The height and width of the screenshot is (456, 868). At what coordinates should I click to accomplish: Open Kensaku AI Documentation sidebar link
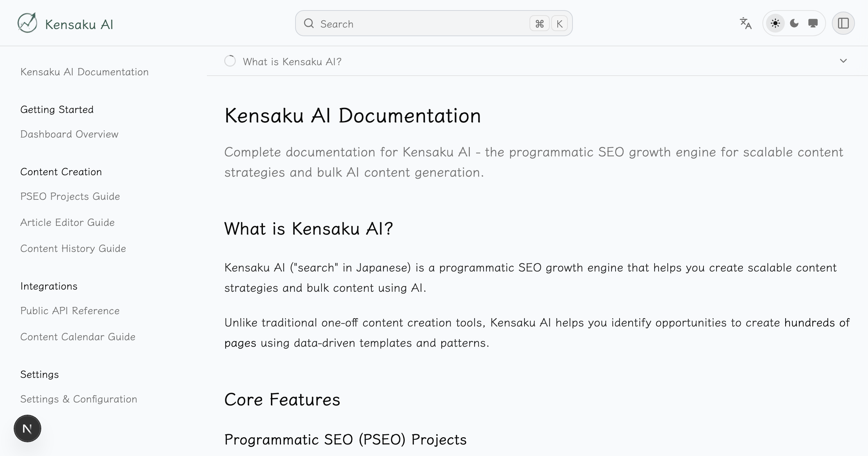pos(84,72)
